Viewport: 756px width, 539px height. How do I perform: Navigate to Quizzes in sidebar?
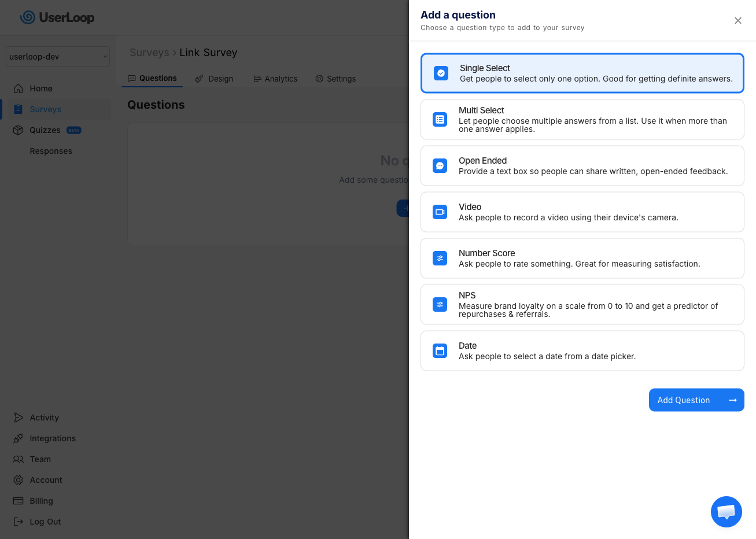click(x=45, y=130)
